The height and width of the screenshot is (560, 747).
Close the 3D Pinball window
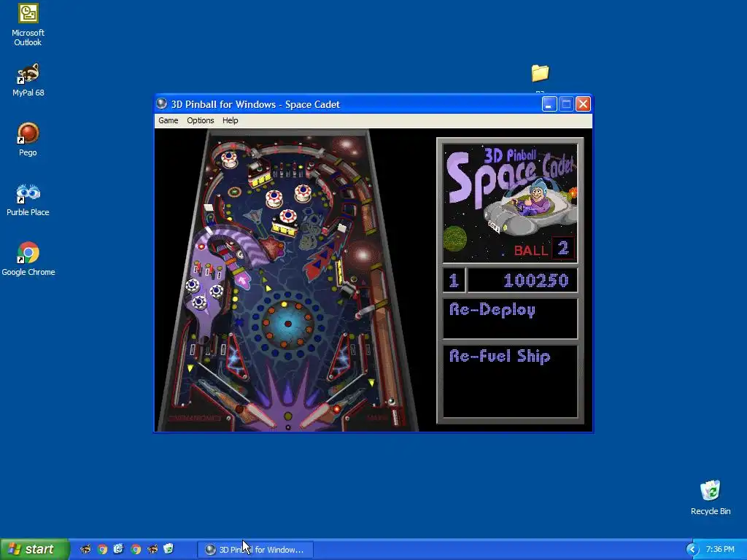point(583,104)
